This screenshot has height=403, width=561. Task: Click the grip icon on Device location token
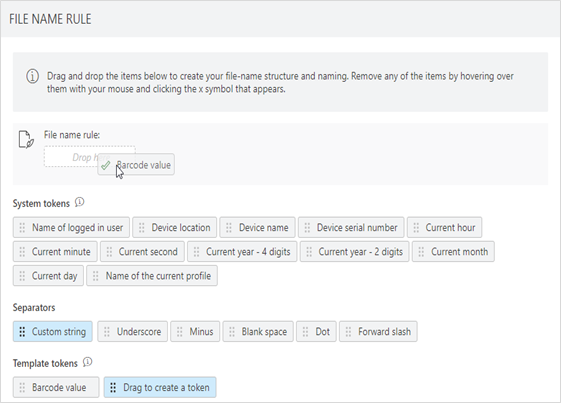(x=142, y=228)
